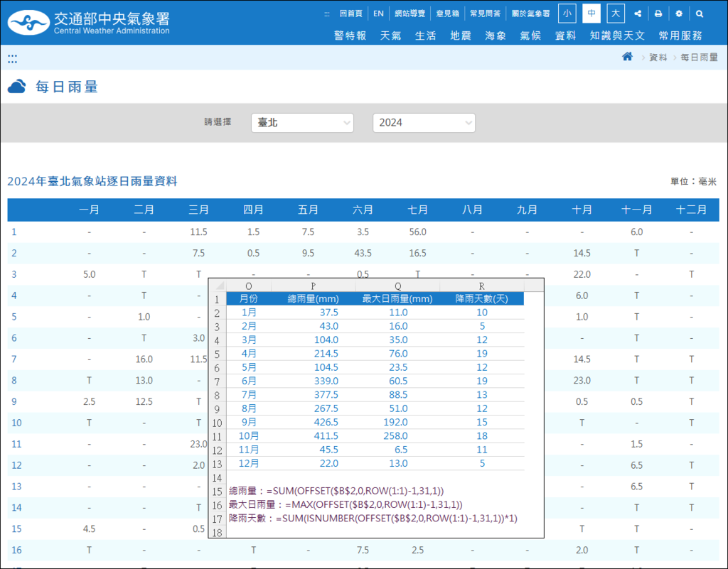Viewport: 728px width, 569px height.
Task: Click the 56.0 value in July row 1
Action: coord(417,232)
